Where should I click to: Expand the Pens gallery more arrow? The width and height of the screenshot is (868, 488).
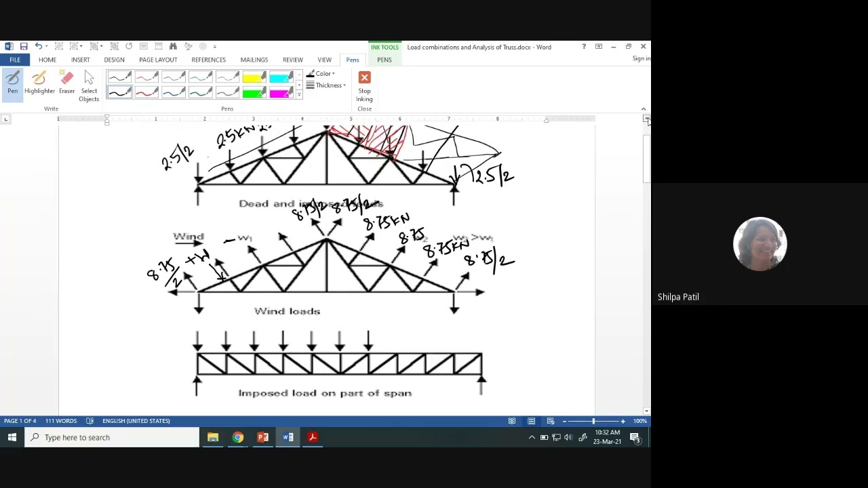click(299, 95)
